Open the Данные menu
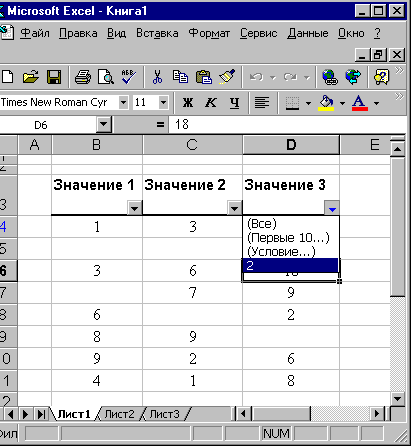 308,33
